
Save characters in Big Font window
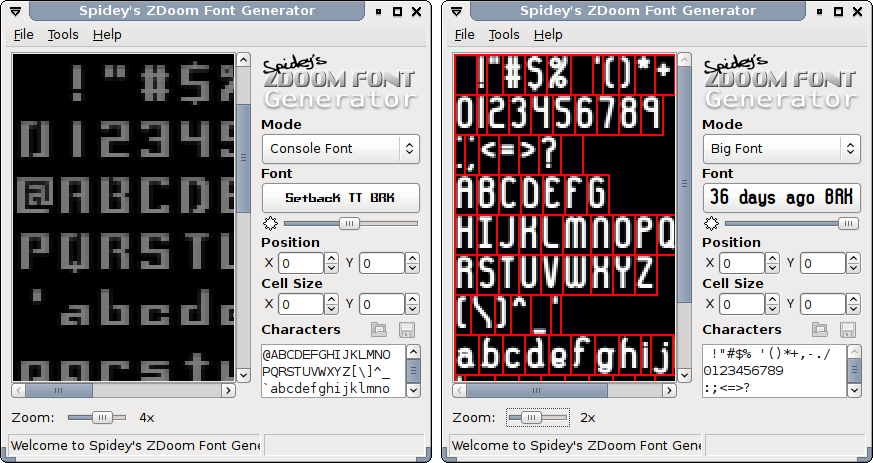(x=848, y=329)
